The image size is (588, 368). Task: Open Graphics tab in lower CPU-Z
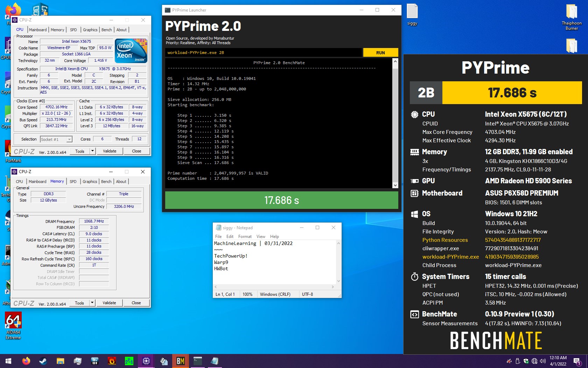[x=90, y=182]
